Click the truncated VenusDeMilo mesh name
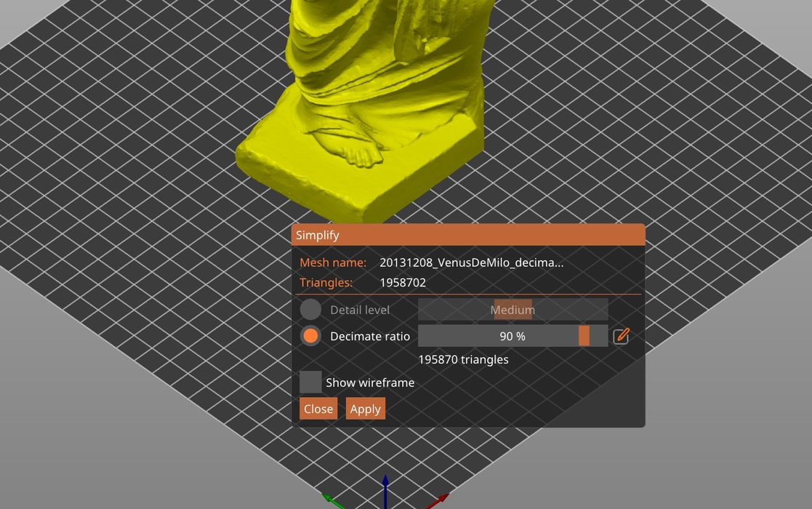This screenshot has width=812, height=509. coord(471,262)
